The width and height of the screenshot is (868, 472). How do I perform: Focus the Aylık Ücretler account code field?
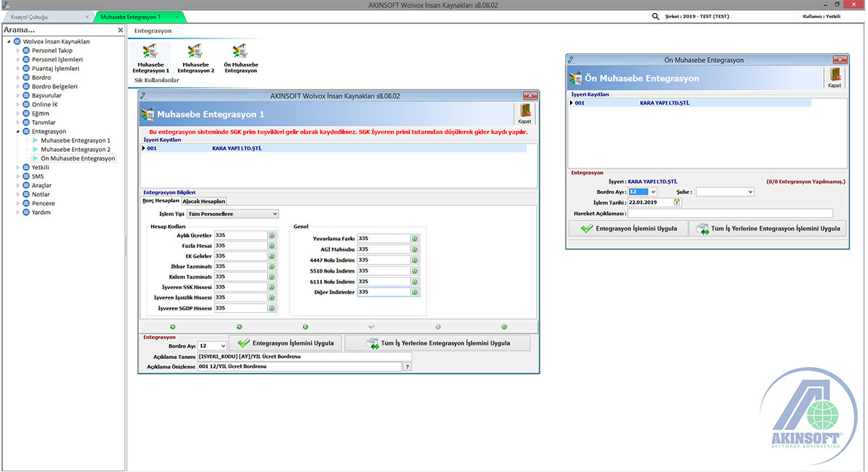tap(240, 236)
